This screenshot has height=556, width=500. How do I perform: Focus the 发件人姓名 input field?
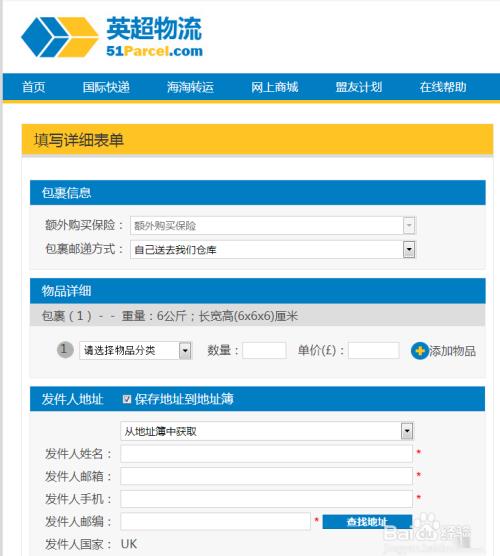pos(266,454)
